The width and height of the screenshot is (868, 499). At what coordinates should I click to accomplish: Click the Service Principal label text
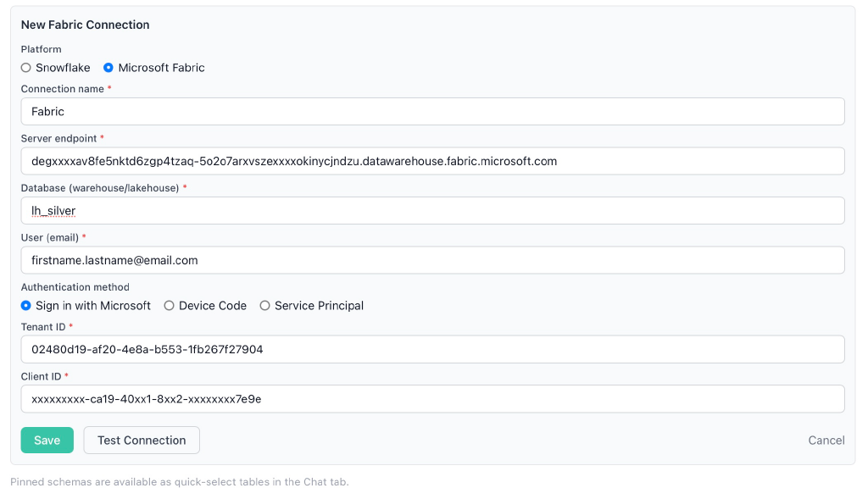[x=319, y=305]
